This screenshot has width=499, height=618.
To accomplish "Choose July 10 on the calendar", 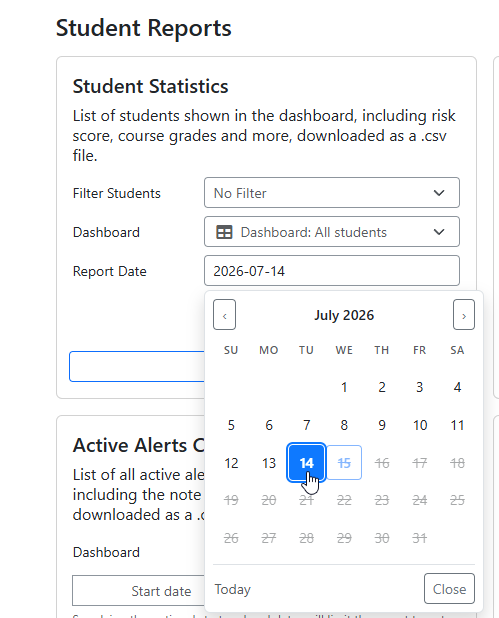I will (x=420, y=425).
